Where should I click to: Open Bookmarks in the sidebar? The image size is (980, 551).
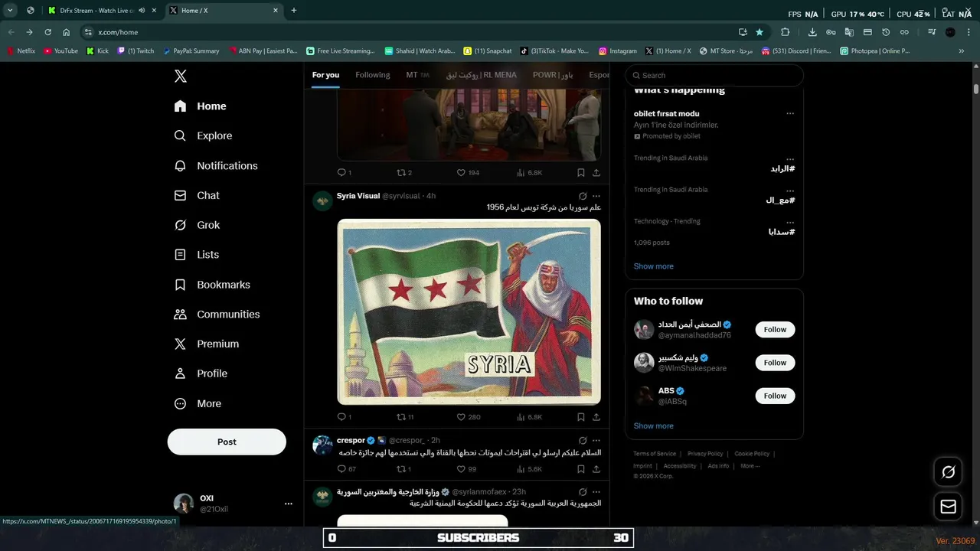tap(212, 285)
